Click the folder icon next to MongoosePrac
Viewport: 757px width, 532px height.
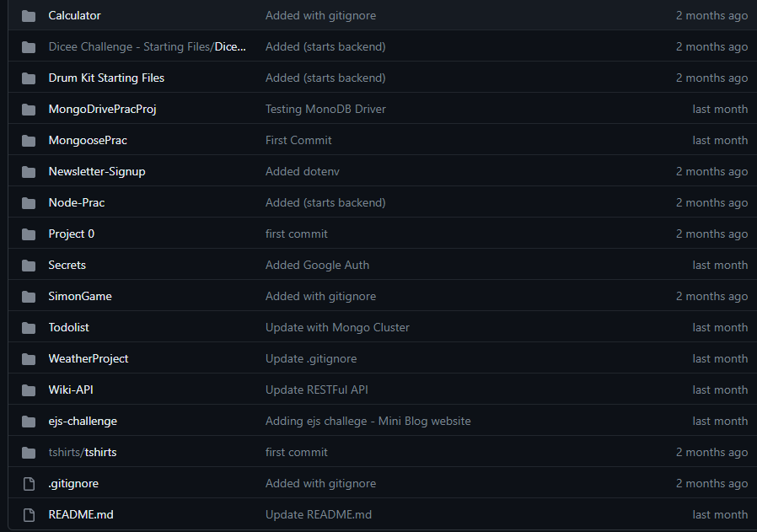pyautogui.click(x=29, y=141)
